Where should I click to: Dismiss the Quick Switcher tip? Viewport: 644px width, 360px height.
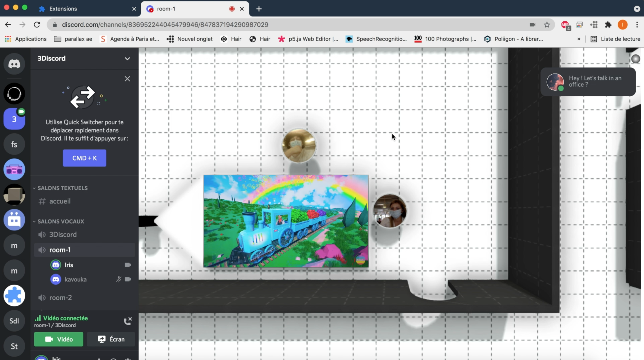127,79
